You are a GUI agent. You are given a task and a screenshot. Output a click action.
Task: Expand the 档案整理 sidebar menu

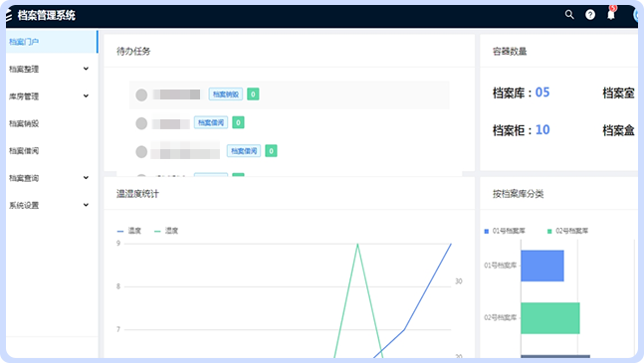click(x=49, y=69)
